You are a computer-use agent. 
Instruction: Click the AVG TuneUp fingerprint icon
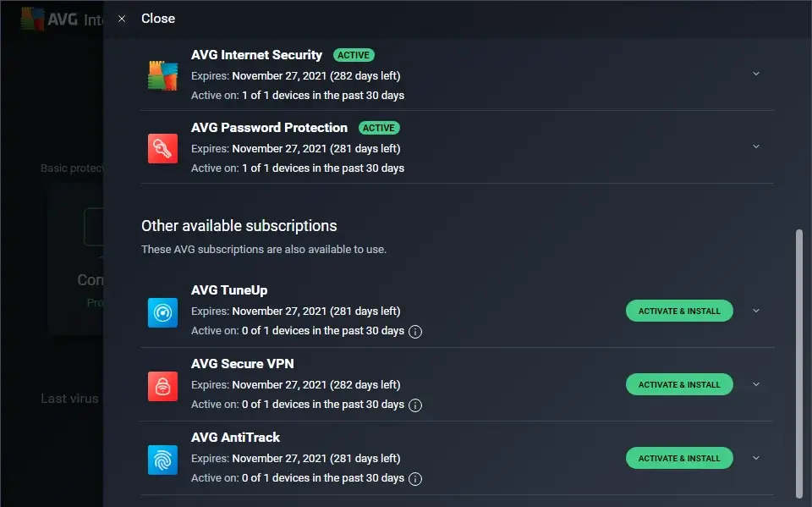(x=162, y=310)
